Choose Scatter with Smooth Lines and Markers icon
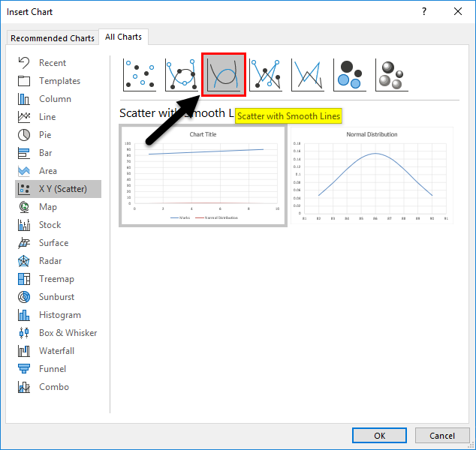Image resolution: width=476 pixels, height=450 pixels. click(x=182, y=75)
